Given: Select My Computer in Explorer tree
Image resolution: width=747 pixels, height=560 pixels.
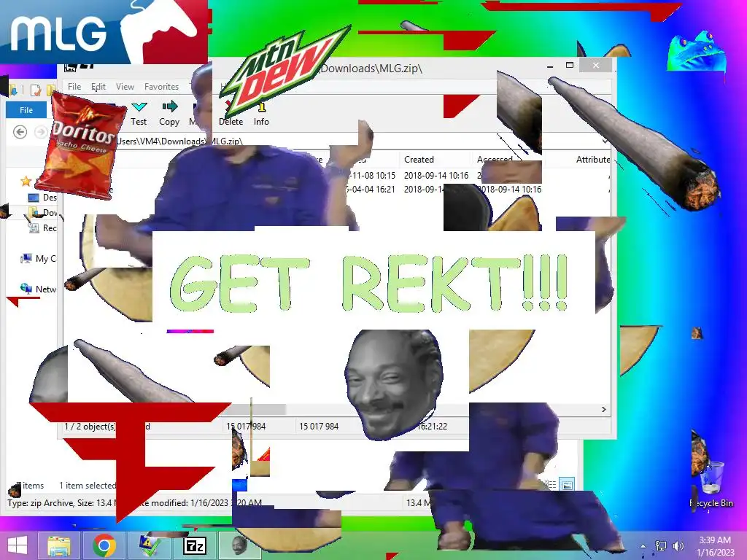Looking at the screenshot, I should tap(38, 259).
